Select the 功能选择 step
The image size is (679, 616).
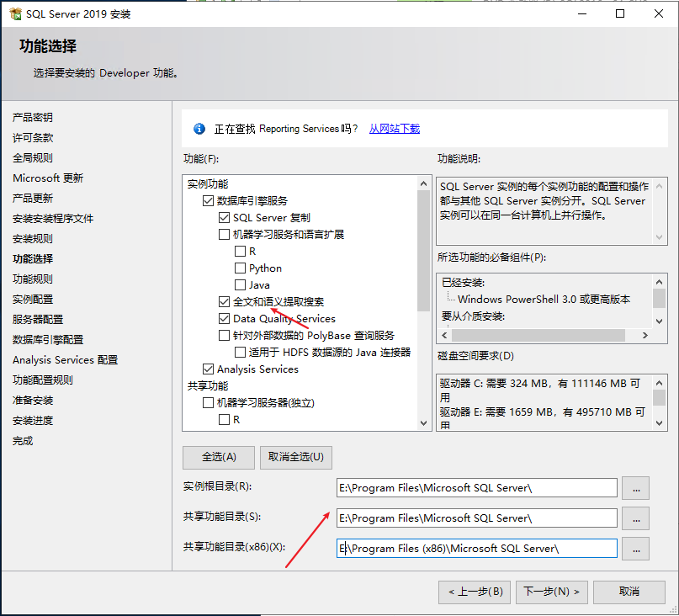click(x=33, y=259)
